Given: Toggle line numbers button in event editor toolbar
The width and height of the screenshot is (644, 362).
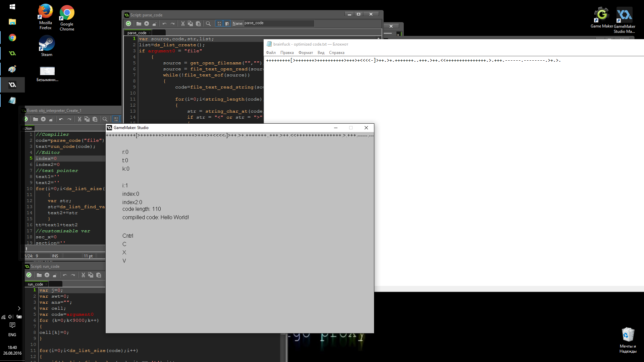Looking at the screenshot, I should click(x=116, y=119).
